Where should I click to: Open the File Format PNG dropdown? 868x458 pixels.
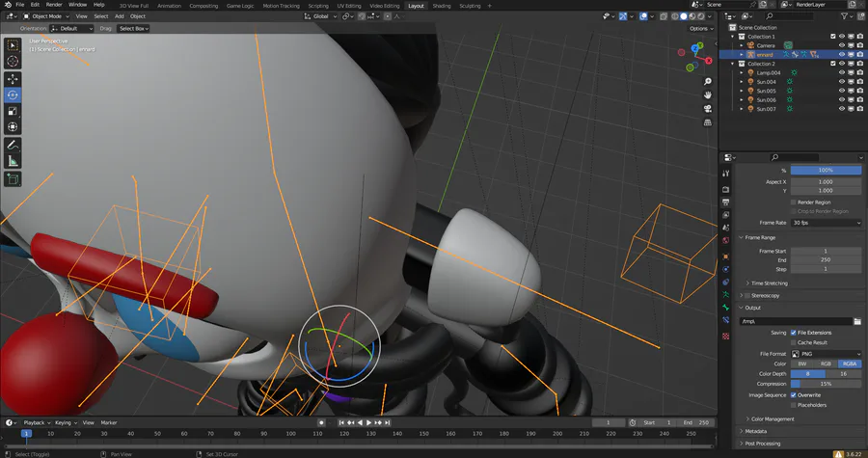pos(826,354)
